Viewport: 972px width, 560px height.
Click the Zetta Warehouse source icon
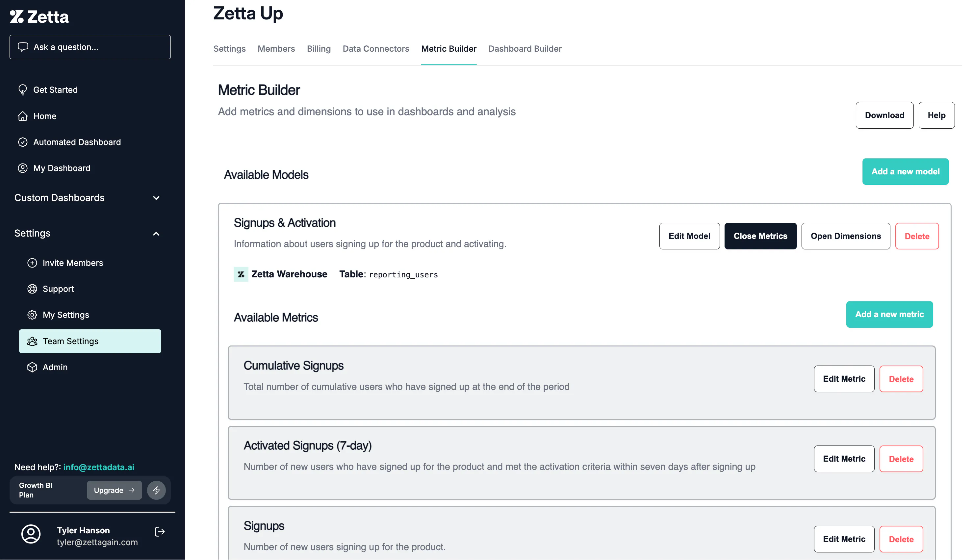(241, 274)
